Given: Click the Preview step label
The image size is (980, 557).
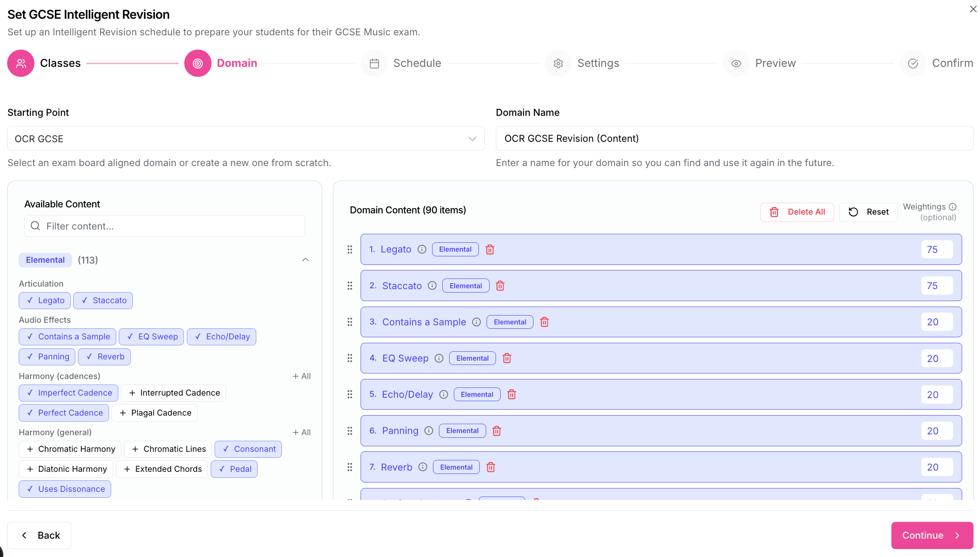Looking at the screenshot, I should coord(775,63).
